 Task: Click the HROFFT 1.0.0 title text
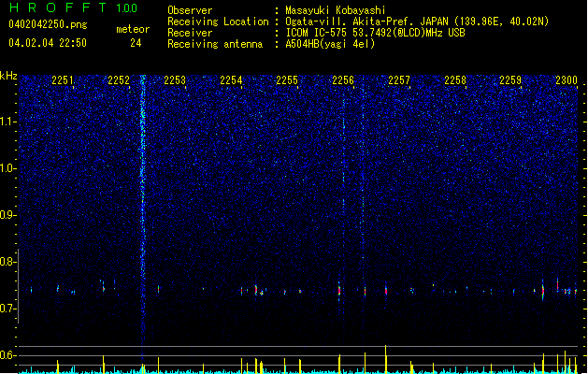click(74, 7)
